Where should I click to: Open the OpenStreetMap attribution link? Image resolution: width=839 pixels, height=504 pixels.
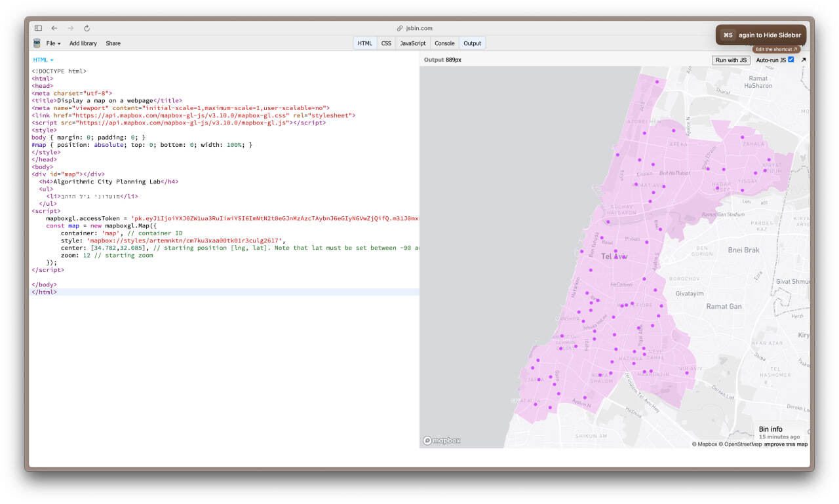coord(741,444)
